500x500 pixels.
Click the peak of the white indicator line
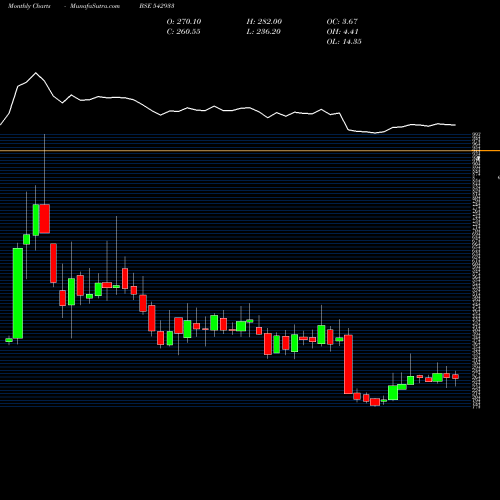[x=36, y=73]
